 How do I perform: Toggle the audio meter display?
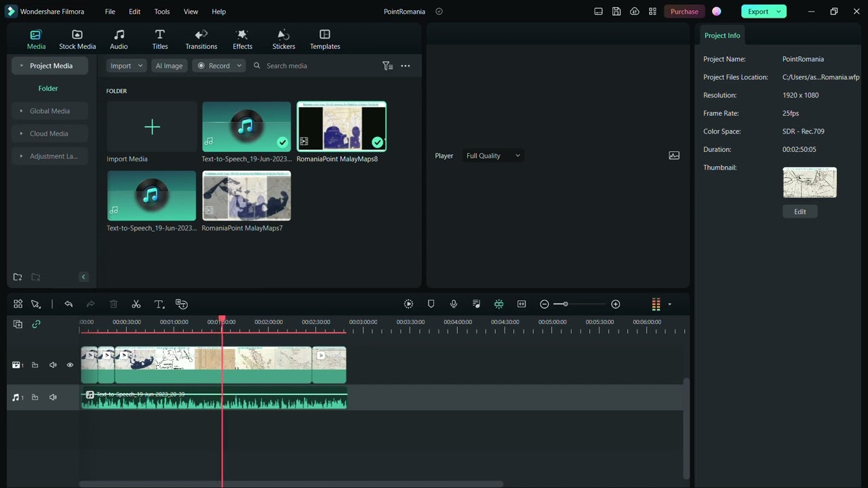(x=656, y=304)
